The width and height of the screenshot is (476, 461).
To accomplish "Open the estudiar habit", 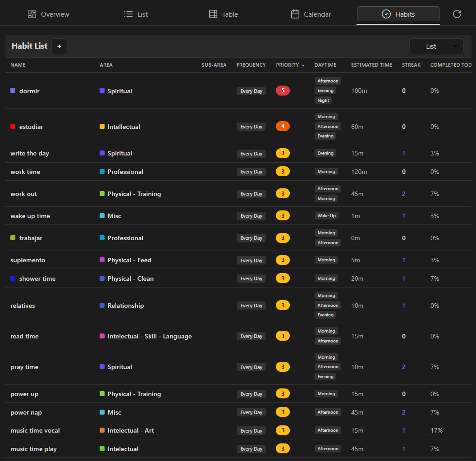I will click(x=31, y=127).
